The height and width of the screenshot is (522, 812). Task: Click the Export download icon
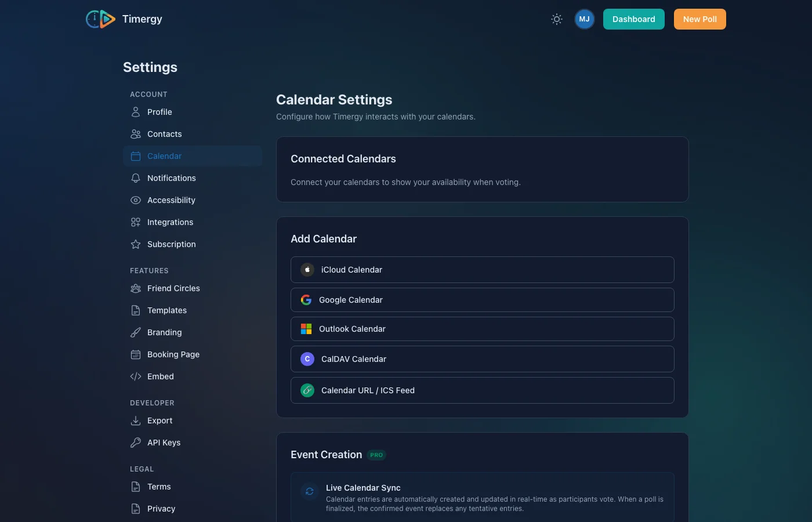click(x=136, y=420)
